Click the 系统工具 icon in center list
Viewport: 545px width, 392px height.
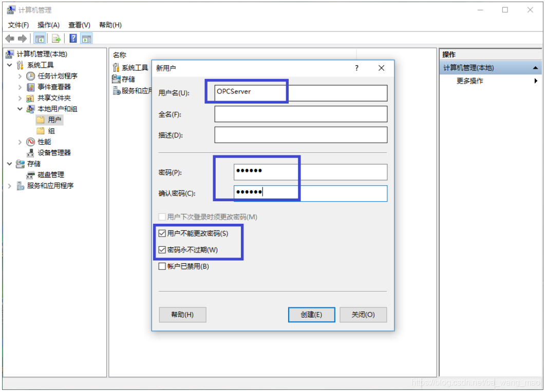pos(116,68)
